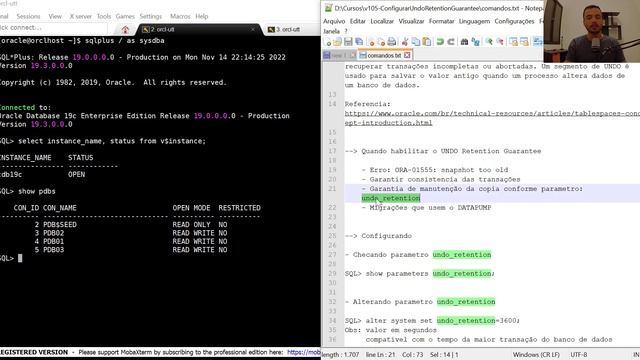Open the Macros menu in MobaXterm

180,16
